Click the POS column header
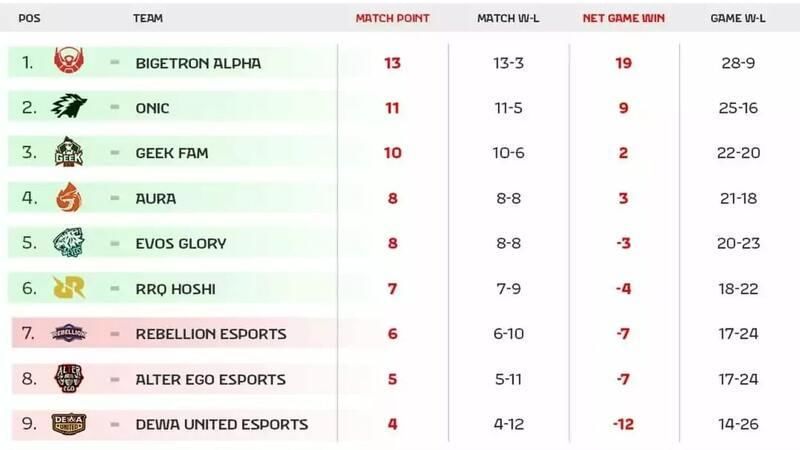Screen dimensions: 800x450 [30, 19]
